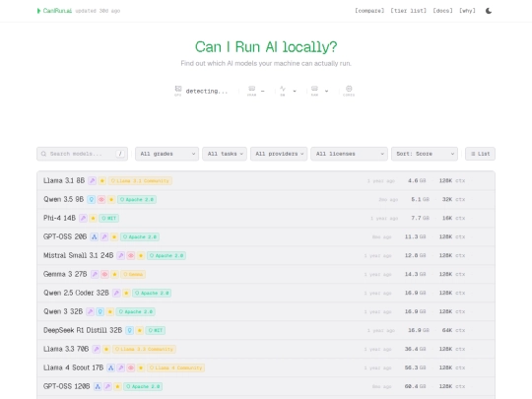Click star badge on GPT-OSS 20B
The height and width of the screenshot is (399, 532).
pos(114,236)
